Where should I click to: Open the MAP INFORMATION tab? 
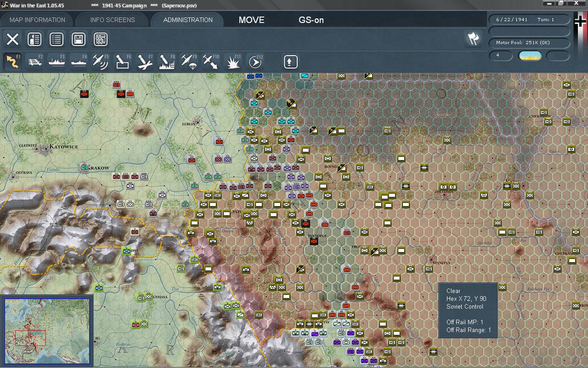coord(38,20)
